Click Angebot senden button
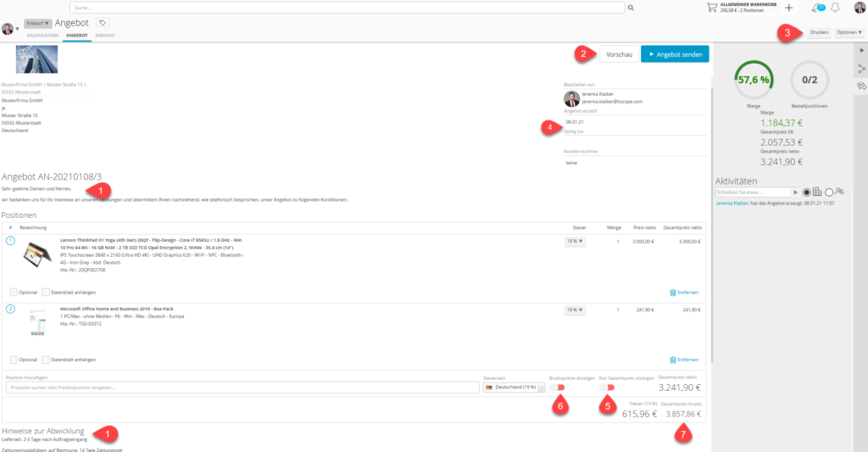Screen dimensions: 868x452 [x=675, y=54]
